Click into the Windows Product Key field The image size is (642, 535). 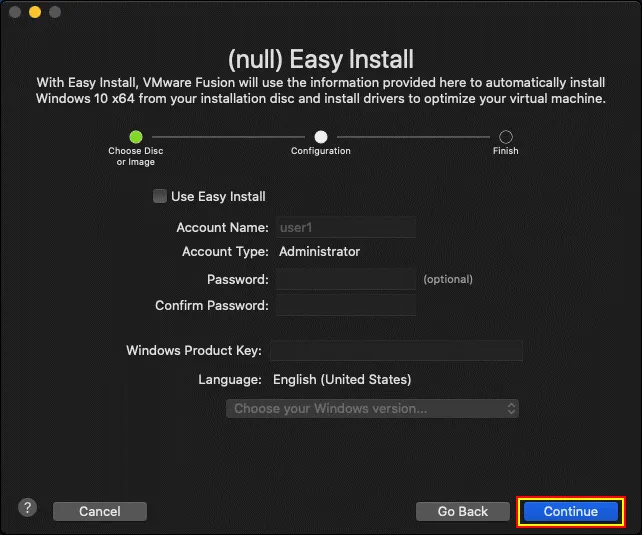tap(396, 350)
